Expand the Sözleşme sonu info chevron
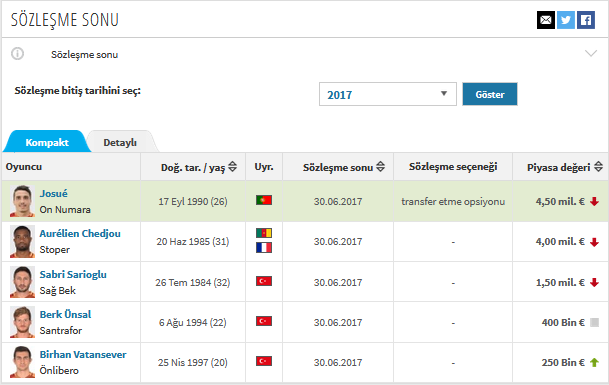 pyautogui.click(x=591, y=54)
